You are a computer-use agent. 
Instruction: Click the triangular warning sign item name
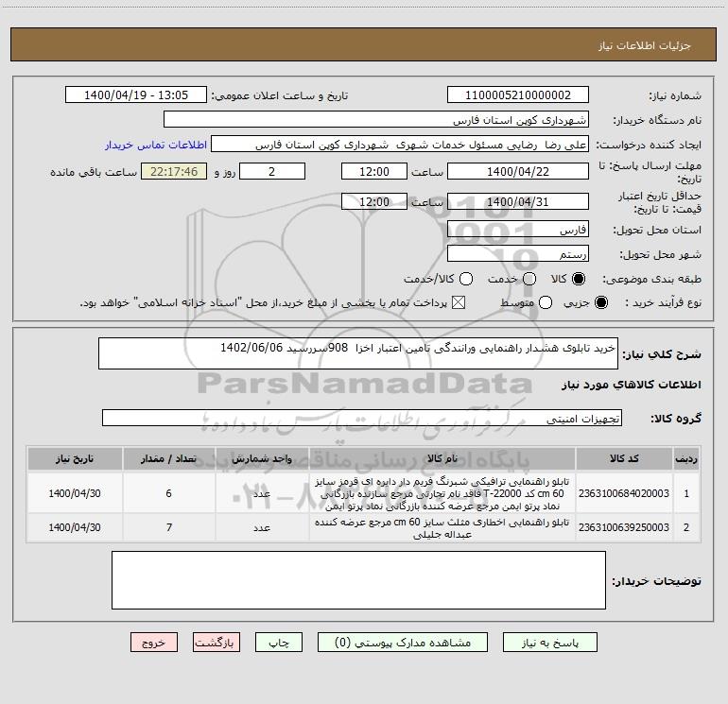(x=442, y=528)
